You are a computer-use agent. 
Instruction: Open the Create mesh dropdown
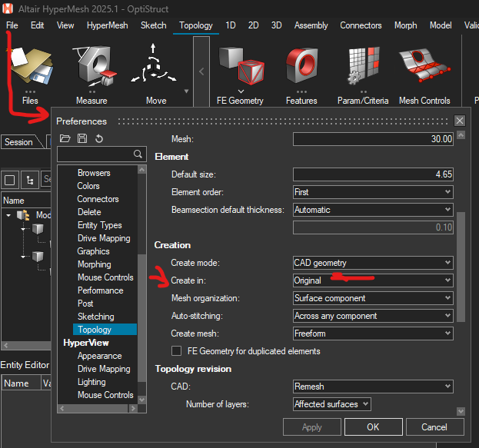(373, 334)
